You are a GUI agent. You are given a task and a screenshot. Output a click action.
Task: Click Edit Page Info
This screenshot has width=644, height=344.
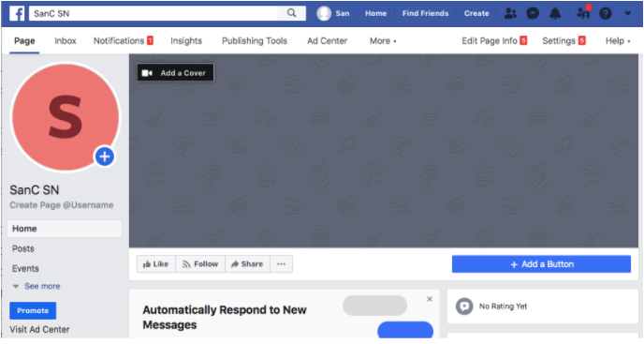[x=494, y=40]
